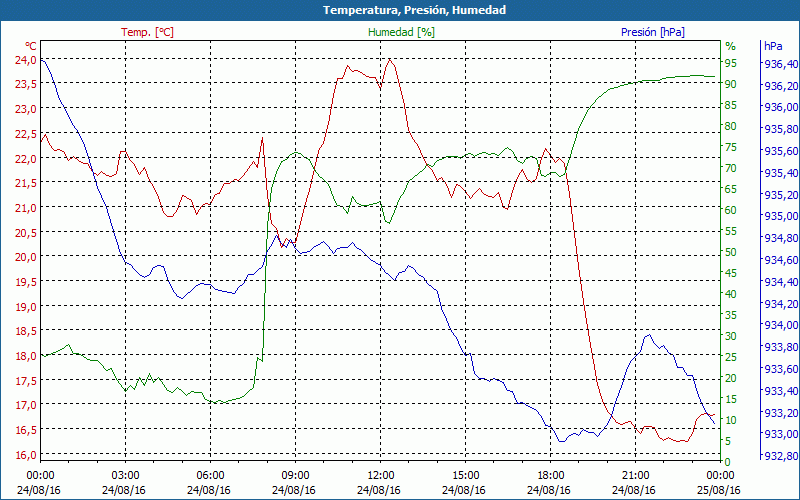Click the 18,0 temperature axis value
800x500 pixels.
pyautogui.click(x=26, y=356)
